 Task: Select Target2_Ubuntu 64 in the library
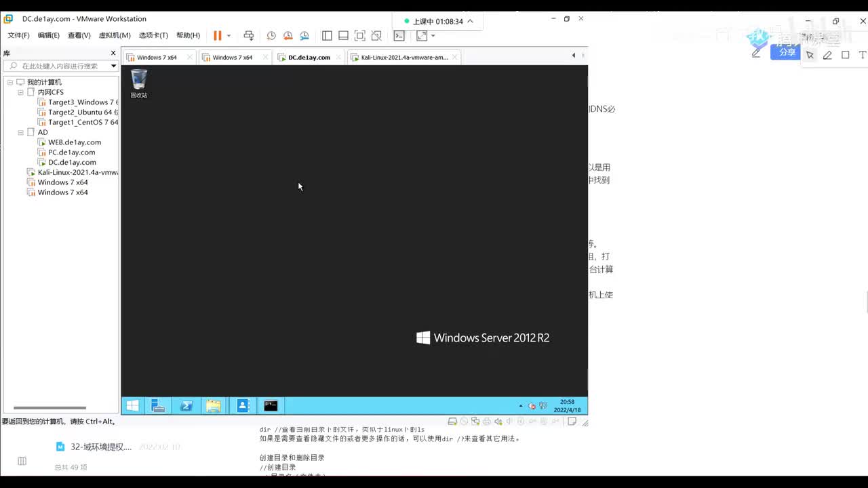click(78, 113)
